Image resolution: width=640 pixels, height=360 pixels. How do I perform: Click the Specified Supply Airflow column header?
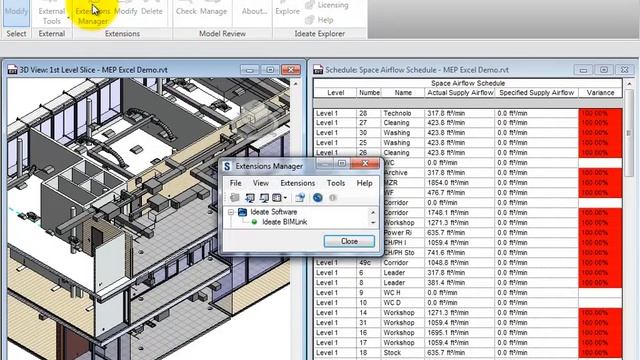point(536,93)
